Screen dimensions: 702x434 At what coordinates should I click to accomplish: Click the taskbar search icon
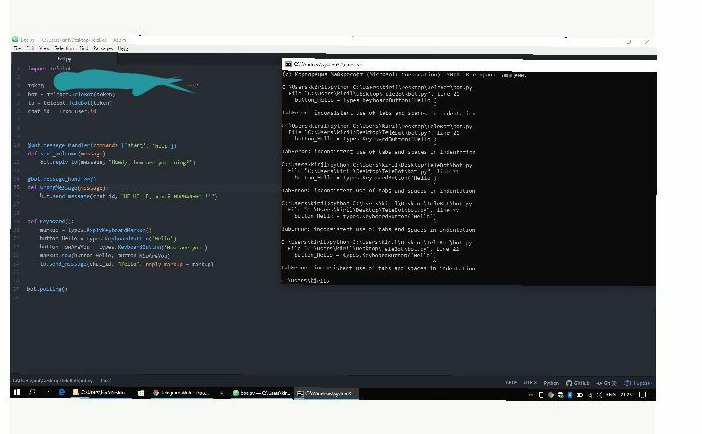coord(32,393)
